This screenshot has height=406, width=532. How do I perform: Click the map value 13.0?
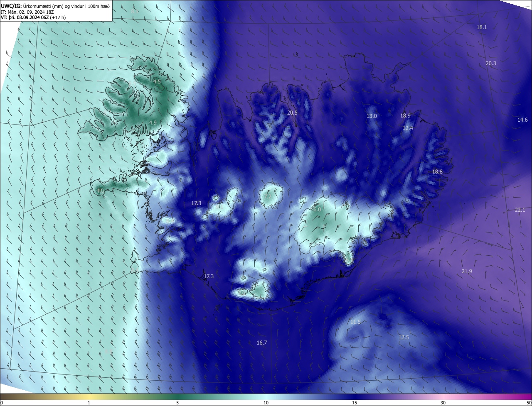click(372, 116)
